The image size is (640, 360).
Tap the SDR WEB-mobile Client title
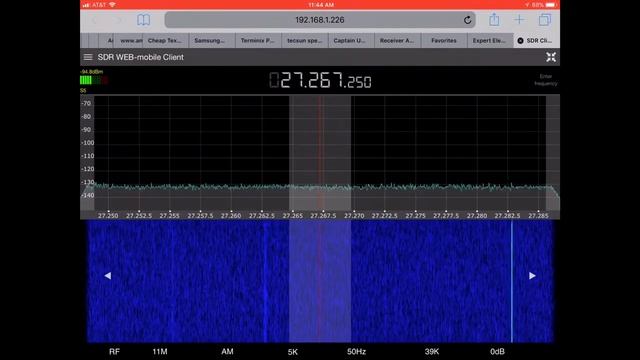tap(140, 57)
